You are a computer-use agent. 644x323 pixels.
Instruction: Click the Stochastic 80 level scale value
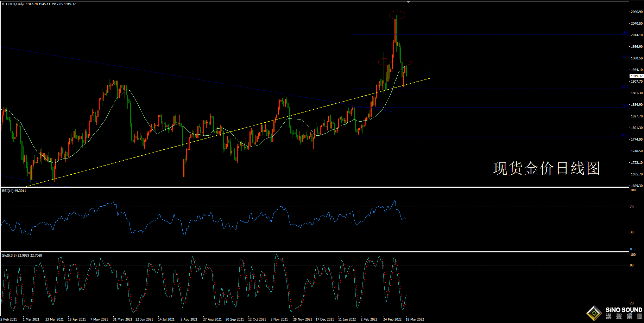[x=632, y=265]
